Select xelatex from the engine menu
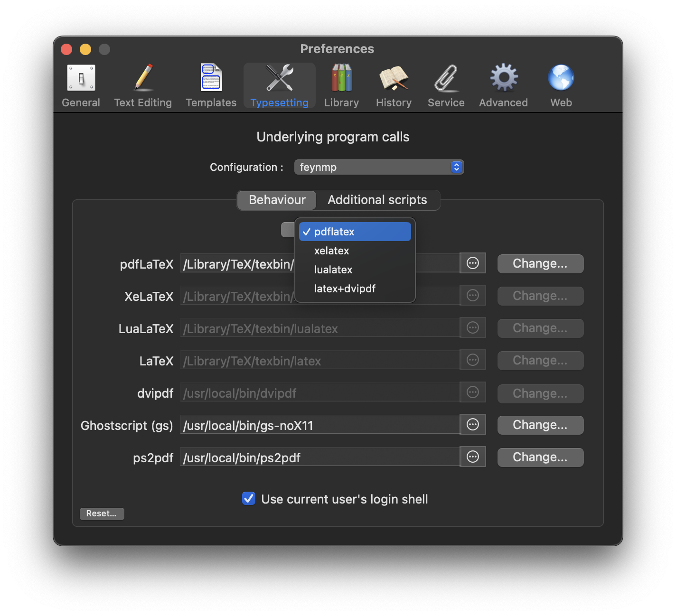Screen dimensions: 676x616 tap(331, 251)
